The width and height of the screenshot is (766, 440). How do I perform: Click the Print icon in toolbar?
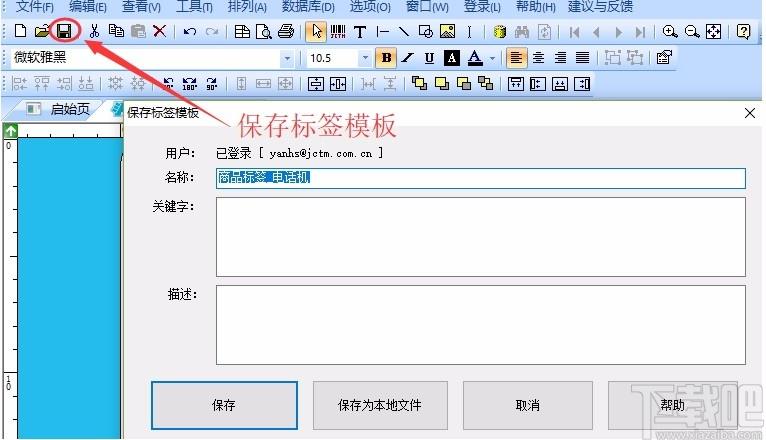[x=286, y=32]
